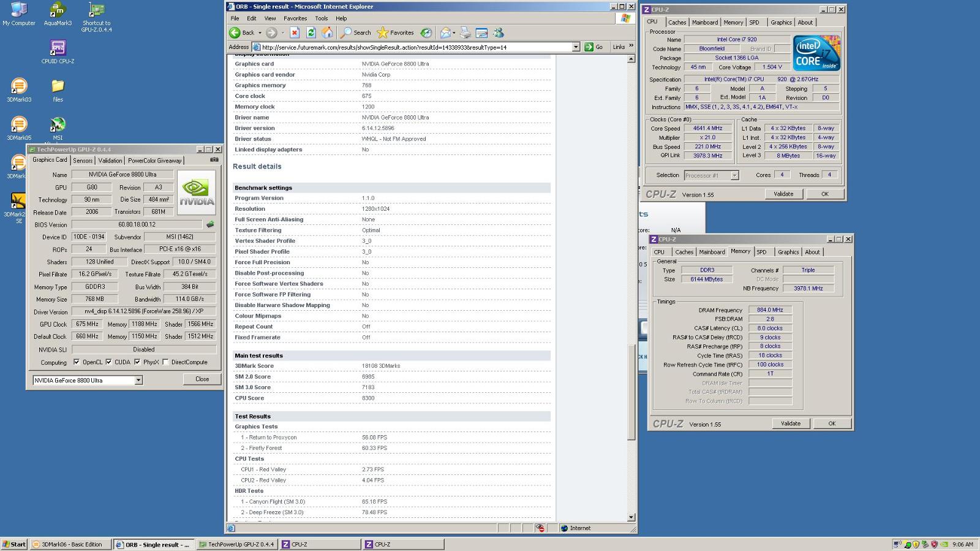Image resolution: width=980 pixels, height=551 pixels.
Task: Click the Start button on taskbar
Action: [14, 544]
